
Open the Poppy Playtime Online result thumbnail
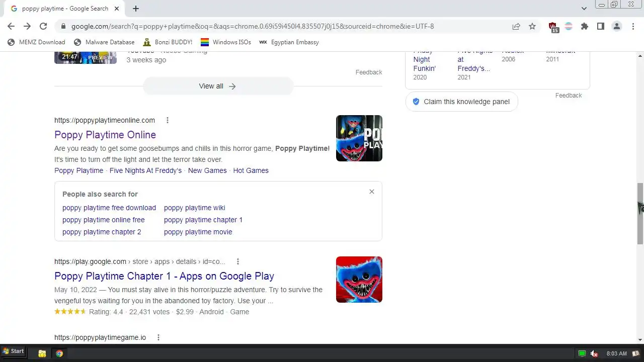(359, 138)
